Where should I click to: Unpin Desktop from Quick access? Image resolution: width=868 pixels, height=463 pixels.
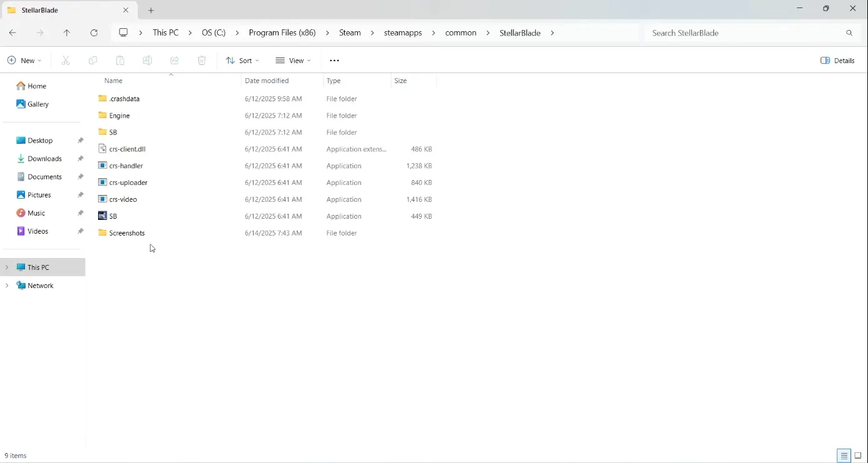point(81,141)
